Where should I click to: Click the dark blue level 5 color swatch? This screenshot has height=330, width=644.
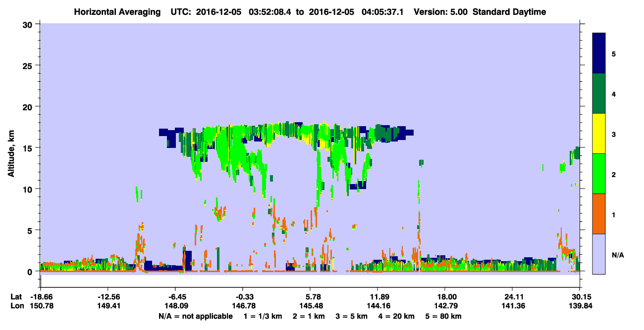[599, 53]
